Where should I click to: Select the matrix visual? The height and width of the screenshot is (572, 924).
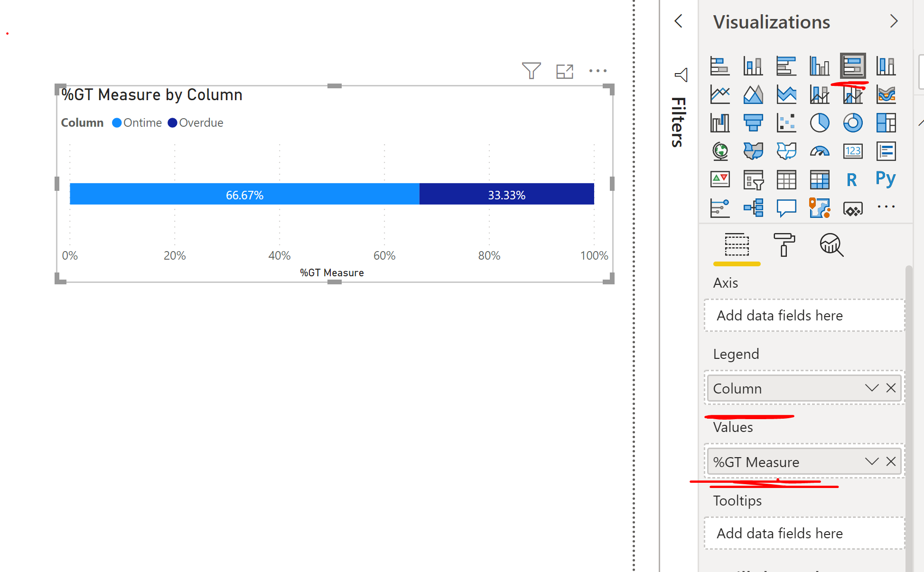pyautogui.click(x=820, y=180)
